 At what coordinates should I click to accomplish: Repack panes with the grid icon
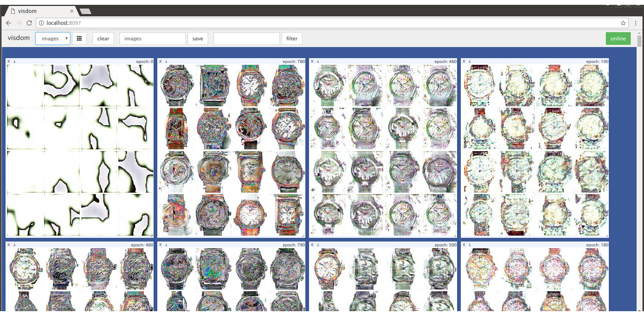(x=79, y=39)
